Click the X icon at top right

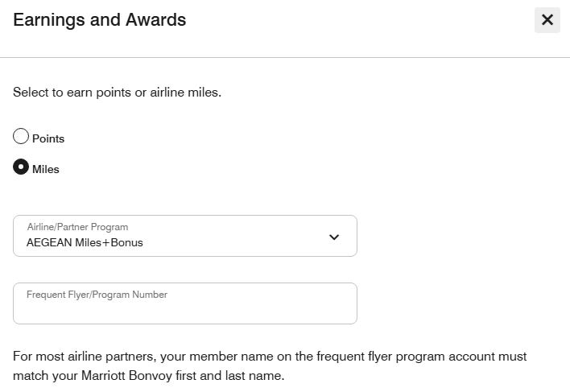tap(547, 19)
